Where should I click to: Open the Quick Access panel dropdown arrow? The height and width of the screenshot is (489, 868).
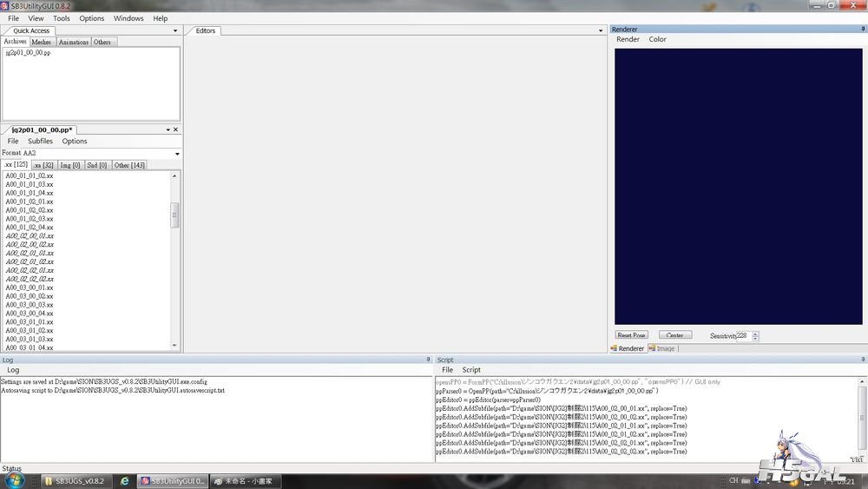click(x=176, y=31)
